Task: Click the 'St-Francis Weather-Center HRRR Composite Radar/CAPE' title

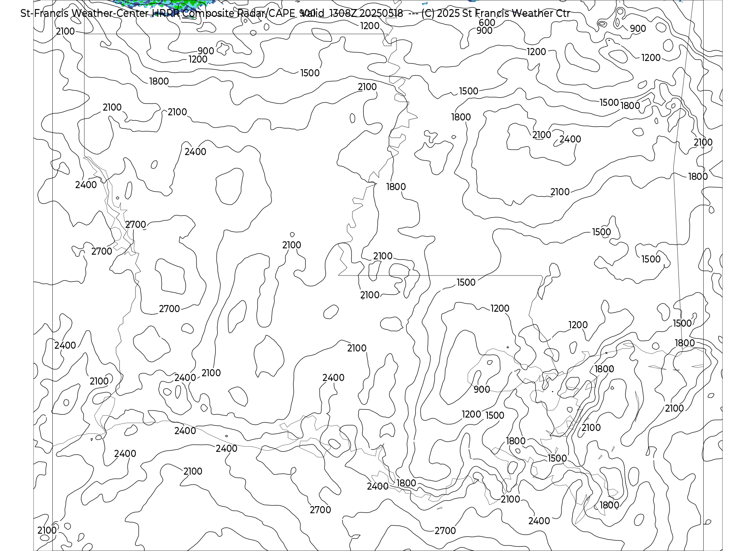Action: coord(158,13)
